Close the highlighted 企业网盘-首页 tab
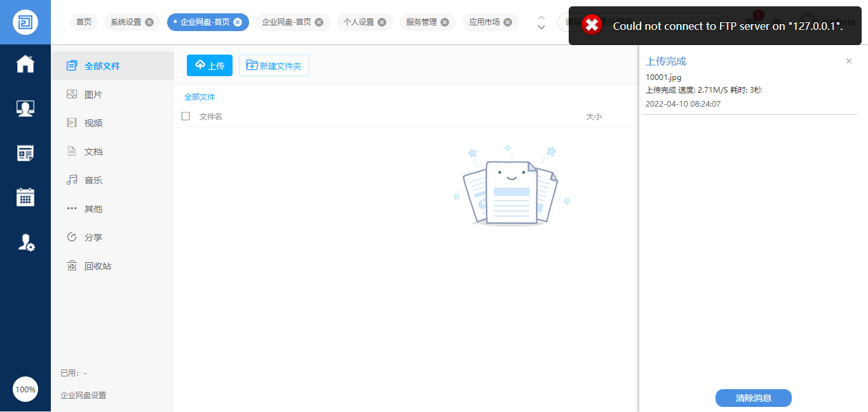 (x=238, y=22)
